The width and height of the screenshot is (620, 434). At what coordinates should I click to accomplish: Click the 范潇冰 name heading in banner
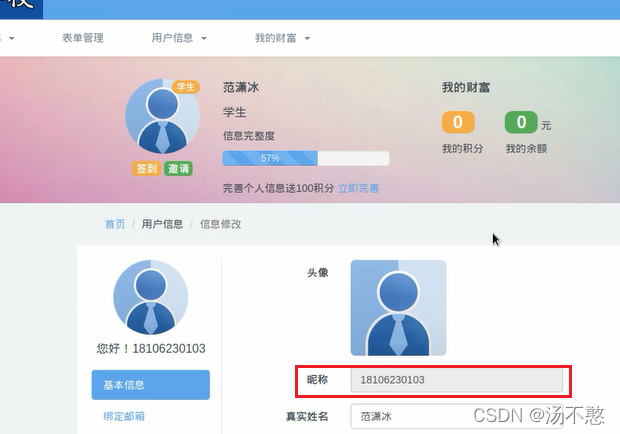[241, 87]
